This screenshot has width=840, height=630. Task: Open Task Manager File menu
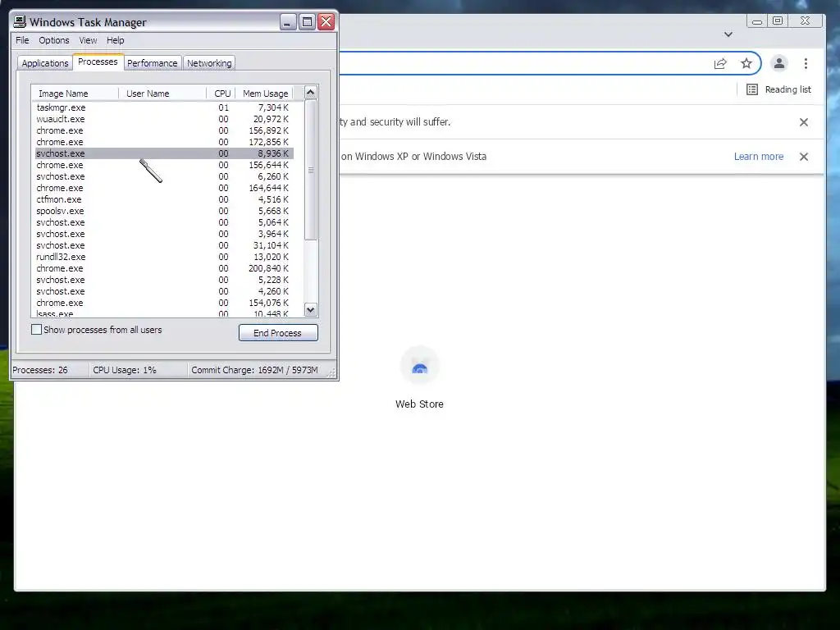22,40
